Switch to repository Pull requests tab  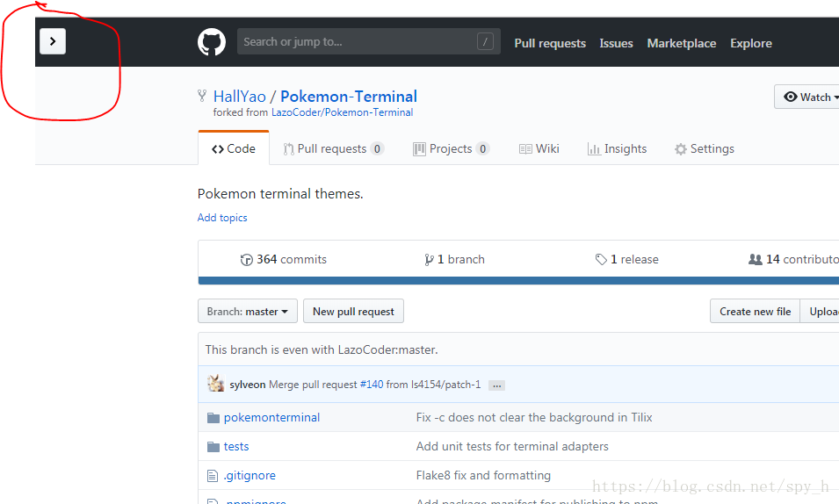click(333, 148)
